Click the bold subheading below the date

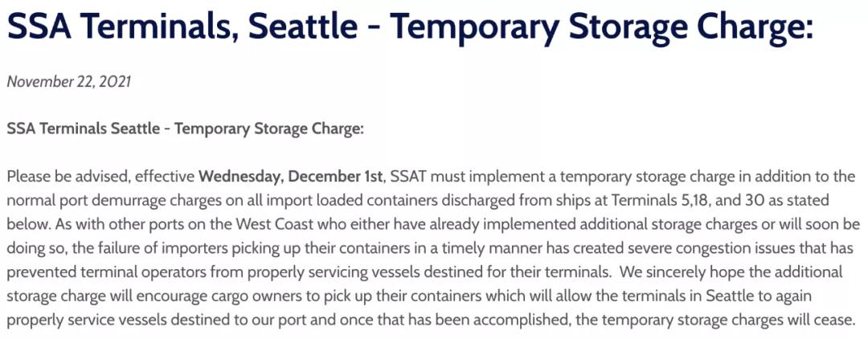pyautogui.click(x=185, y=129)
